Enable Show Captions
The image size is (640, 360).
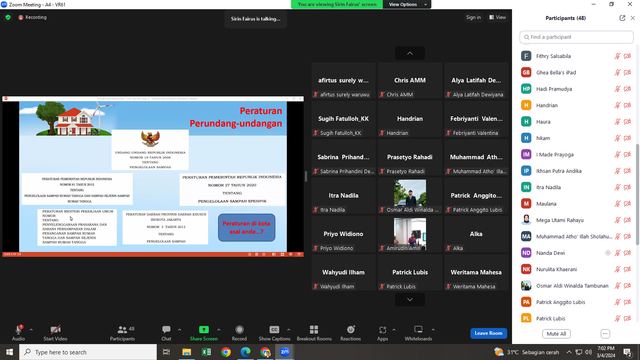(274, 333)
